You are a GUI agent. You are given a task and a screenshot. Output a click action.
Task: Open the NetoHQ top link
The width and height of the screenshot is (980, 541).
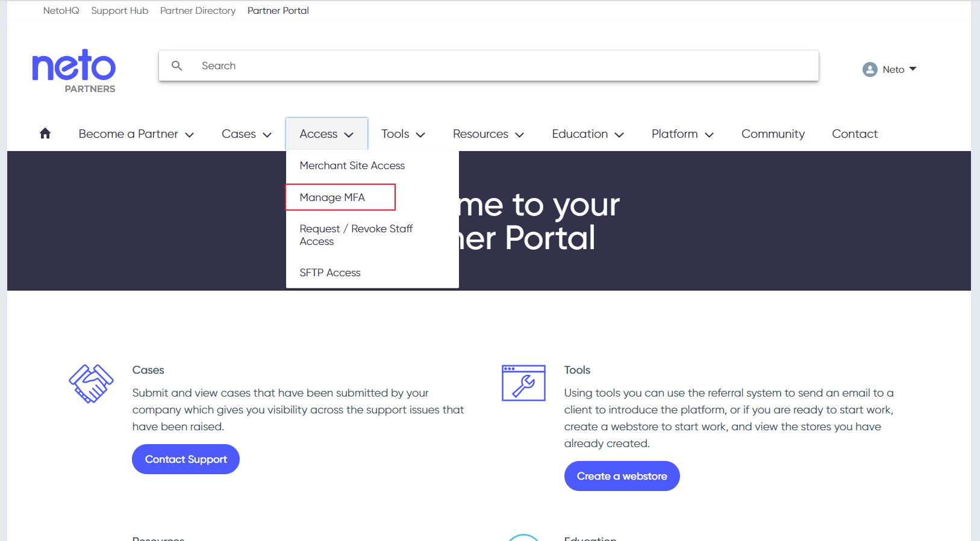click(x=61, y=11)
